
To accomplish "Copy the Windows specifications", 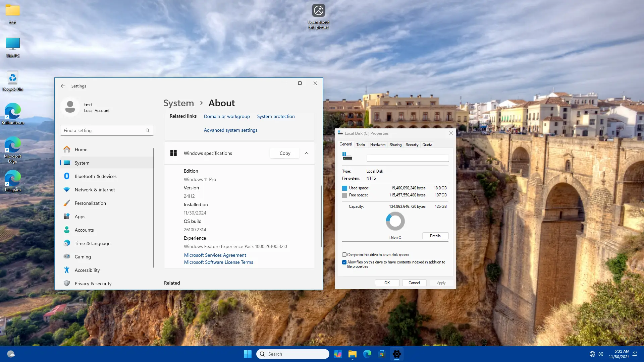I will click(285, 153).
